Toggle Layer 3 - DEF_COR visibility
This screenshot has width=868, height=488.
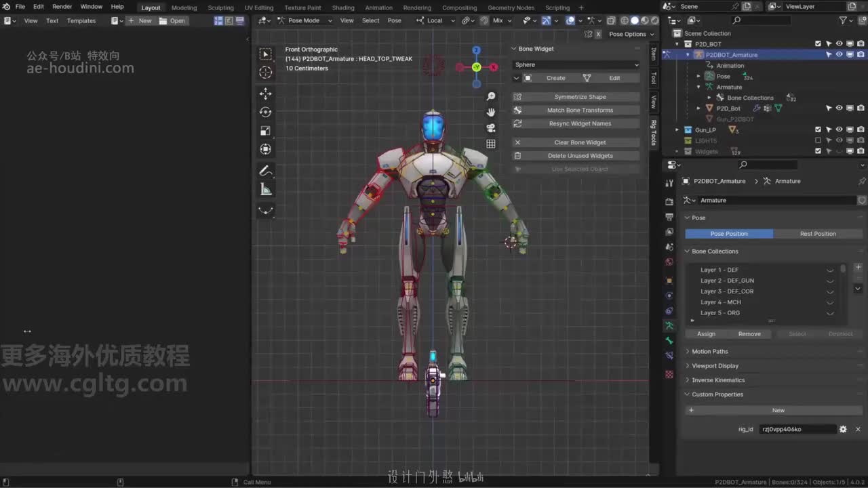[x=830, y=291]
